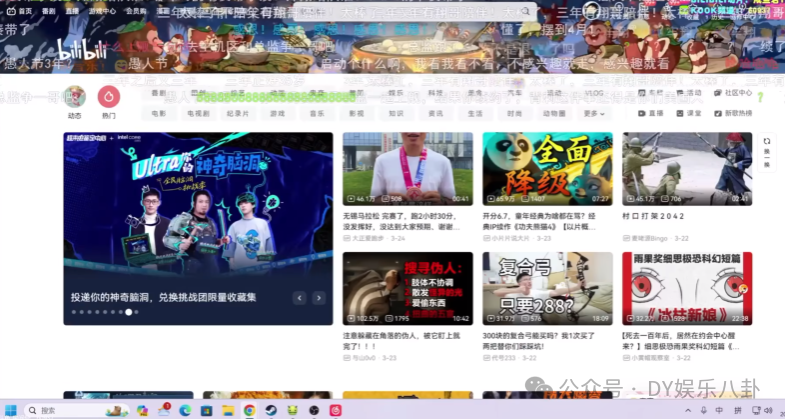The image size is (785, 419).
Task: Select the 电影 category tab
Action: (159, 114)
